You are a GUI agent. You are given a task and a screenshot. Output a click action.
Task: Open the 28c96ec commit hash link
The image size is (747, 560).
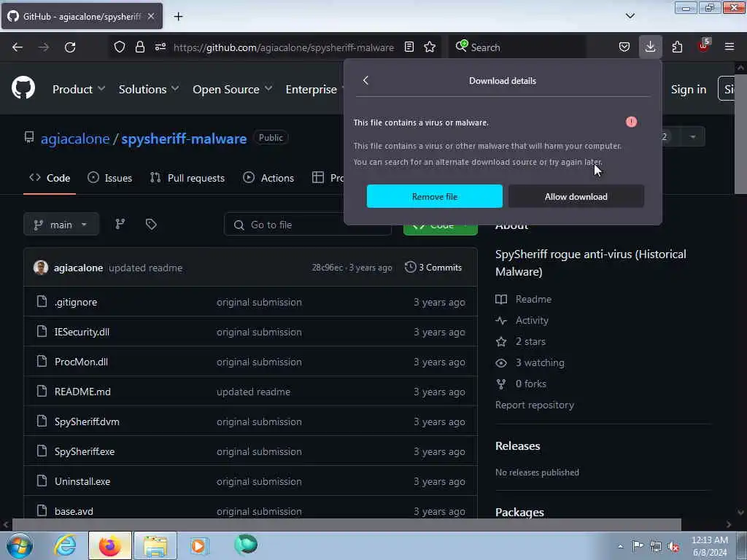point(327,268)
